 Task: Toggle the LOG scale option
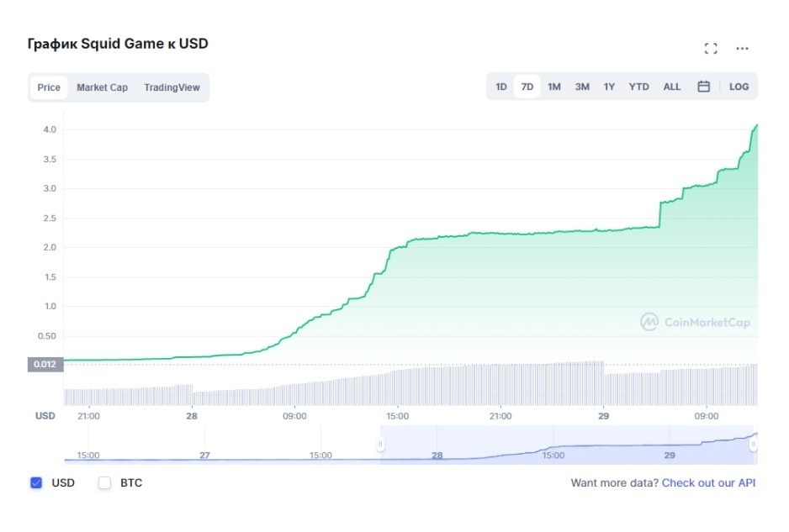(x=739, y=87)
